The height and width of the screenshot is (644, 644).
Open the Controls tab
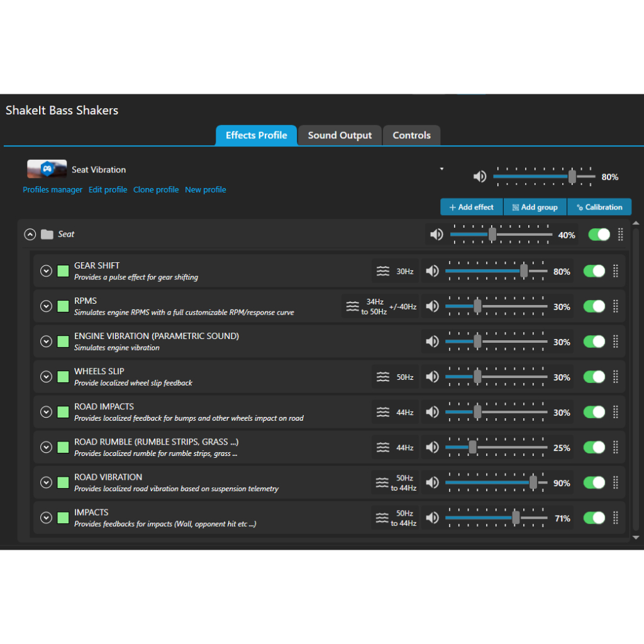(411, 136)
